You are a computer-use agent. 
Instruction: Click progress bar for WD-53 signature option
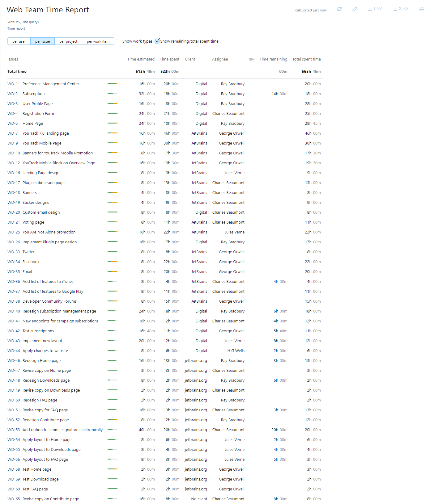(x=113, y=430)
